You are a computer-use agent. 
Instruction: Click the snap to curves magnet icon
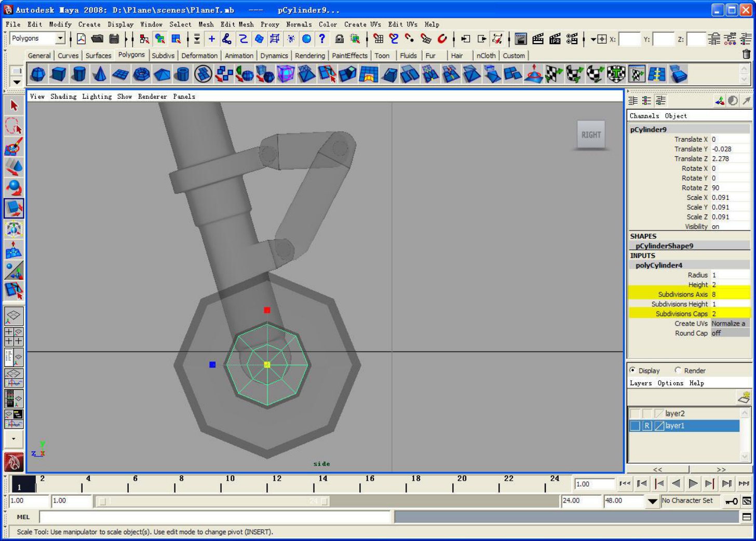pos(394,38)
